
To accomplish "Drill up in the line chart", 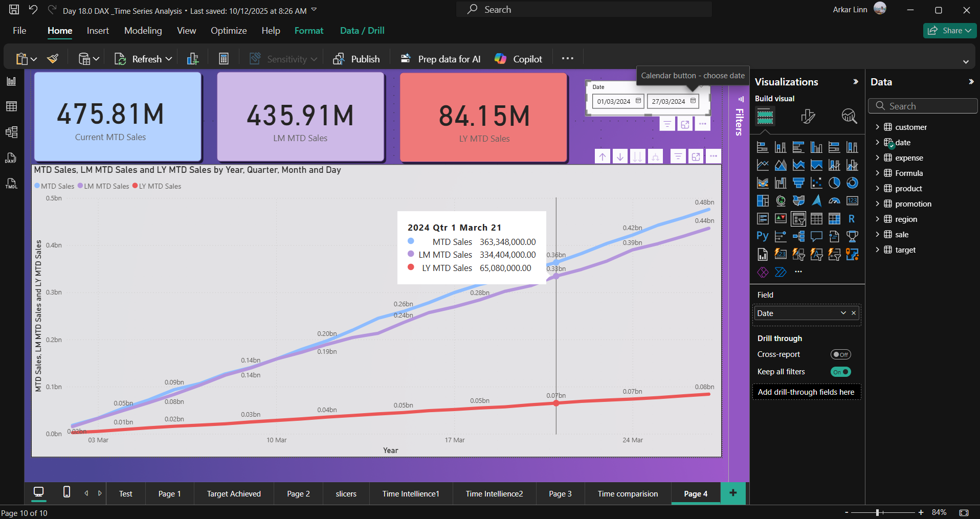I will (x=603, y=156).
